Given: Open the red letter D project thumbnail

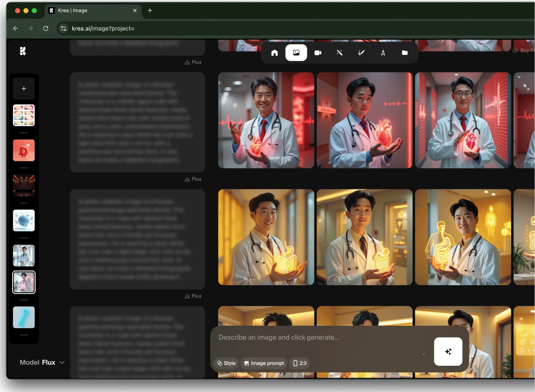Looking at the screenshot, I should [24, 150].
